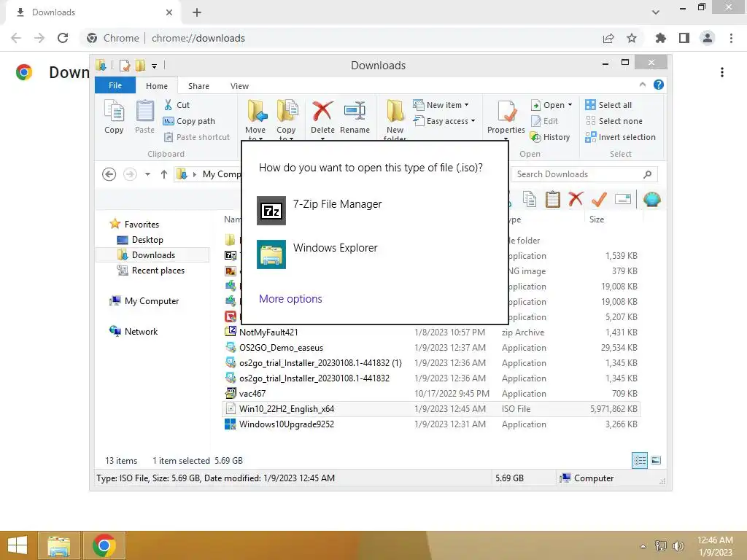
Task: Select the vac467 application file
Action: point(431,393)
